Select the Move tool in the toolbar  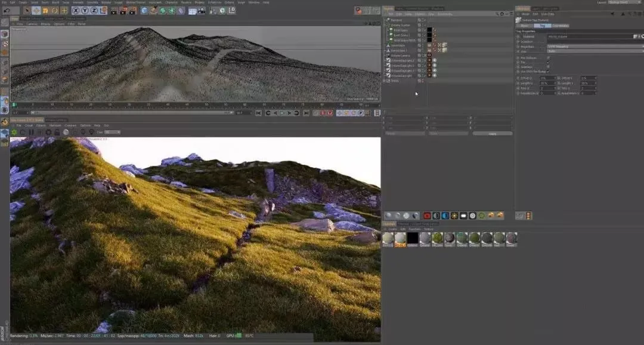36,10
